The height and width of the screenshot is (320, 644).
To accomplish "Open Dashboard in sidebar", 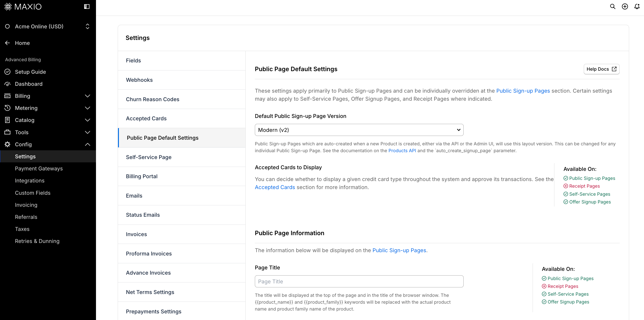I will [29, 84].
